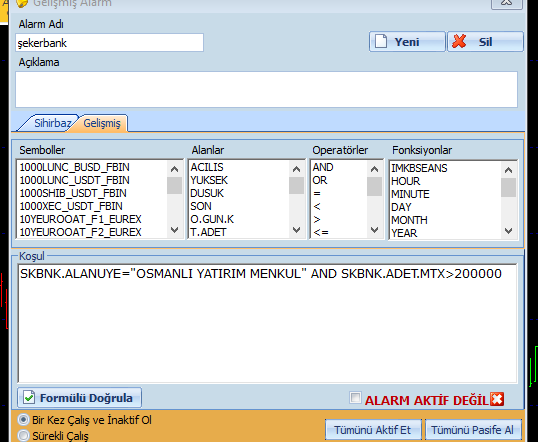Click the Alanlar list up arrow
This screenshot has height=442, width=538.
tap(296, 169)
